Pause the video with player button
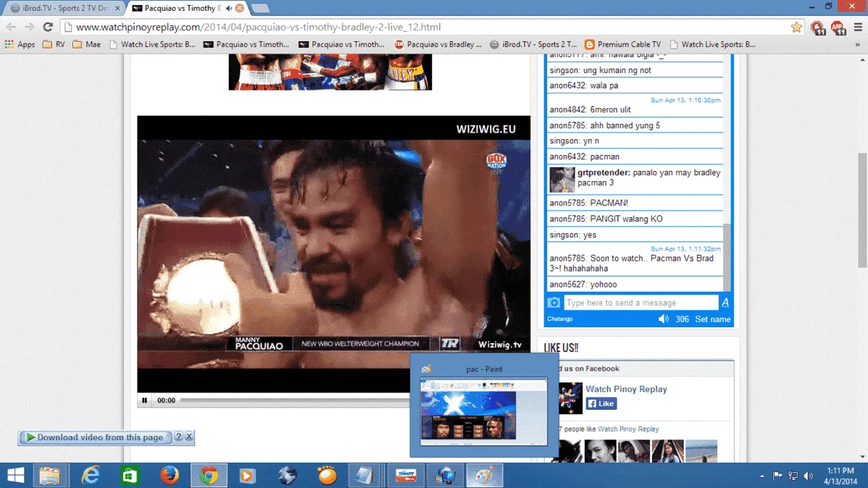Screen dimensions: 868x488 point(144,400)
